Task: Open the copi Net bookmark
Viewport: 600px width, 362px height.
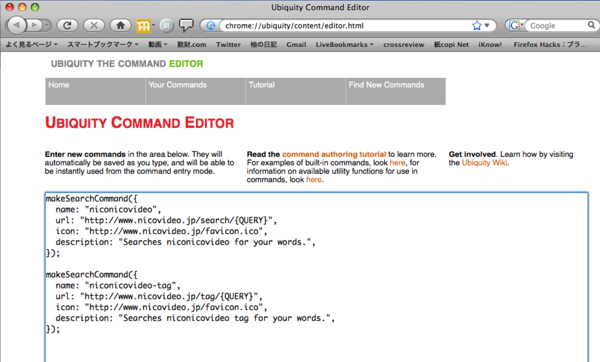Action: coord(451,44)
